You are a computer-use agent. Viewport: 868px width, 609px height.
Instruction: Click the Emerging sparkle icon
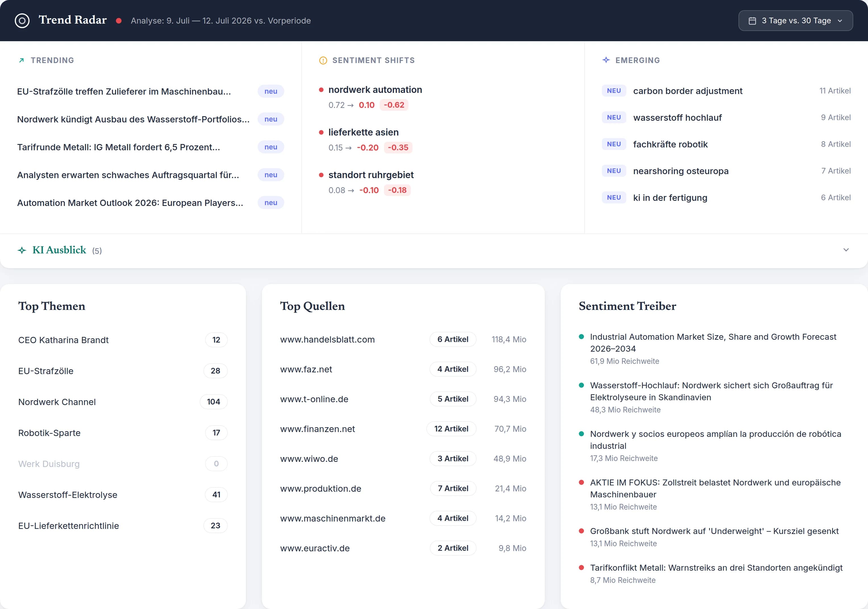coord(606,60)
